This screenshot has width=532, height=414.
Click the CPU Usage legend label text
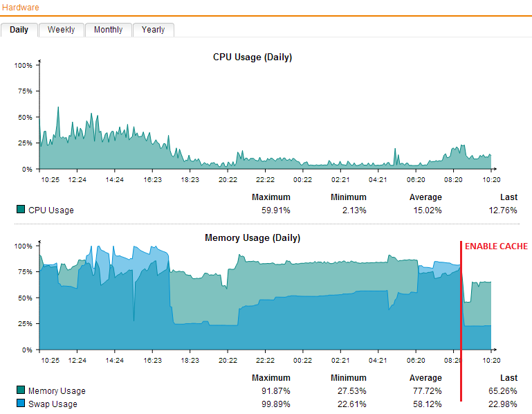51,210
